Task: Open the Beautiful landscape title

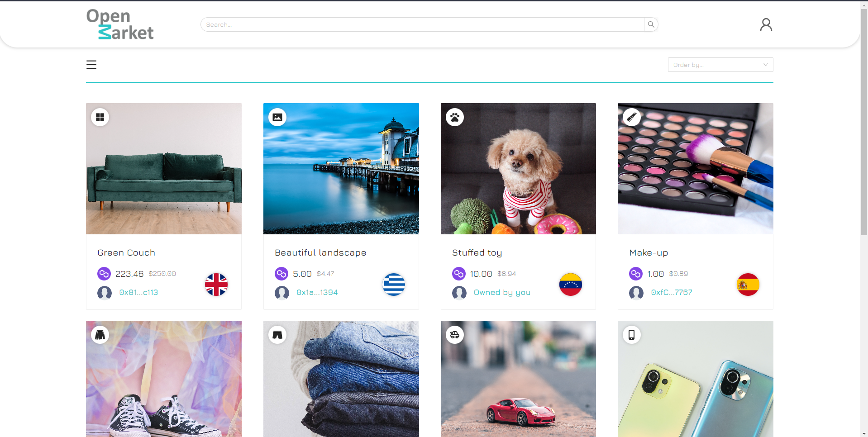Action: 320,252
